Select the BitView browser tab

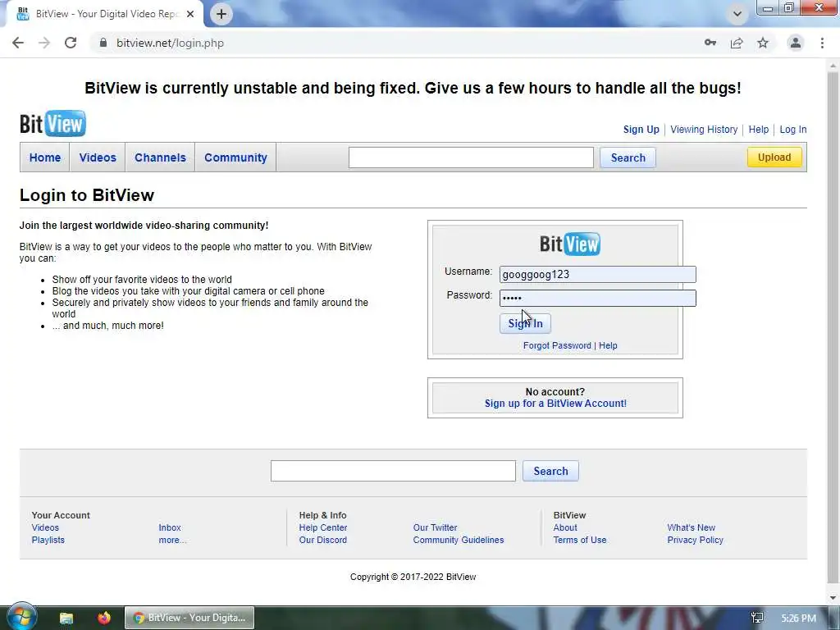point(106,14)
